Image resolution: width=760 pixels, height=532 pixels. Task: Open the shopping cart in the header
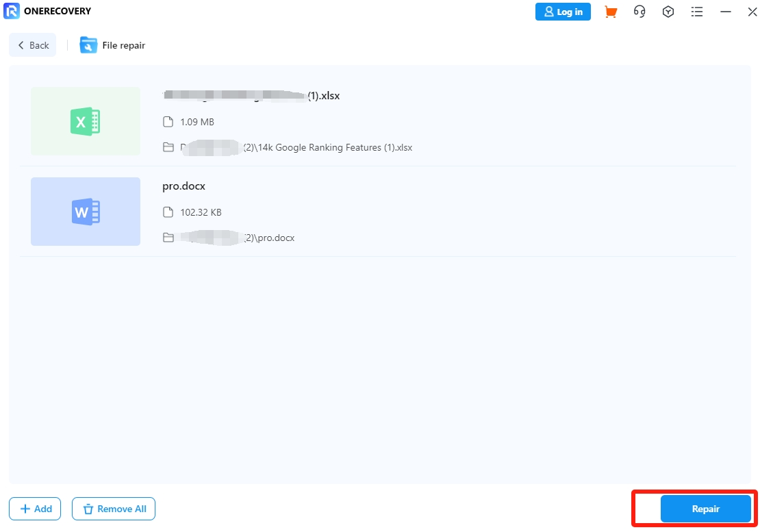[x=610, y=12]
